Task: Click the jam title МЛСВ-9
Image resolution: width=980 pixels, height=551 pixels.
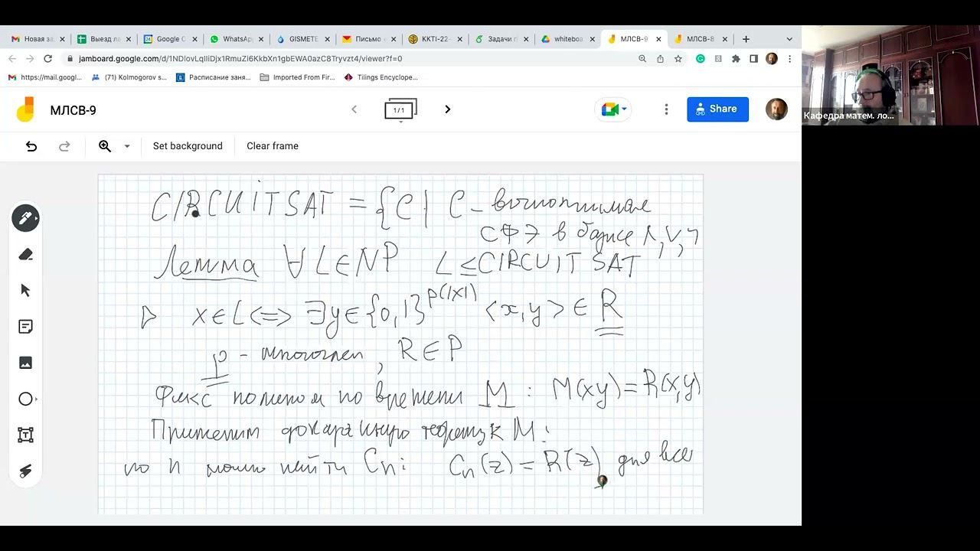Action: pos(73,110)
